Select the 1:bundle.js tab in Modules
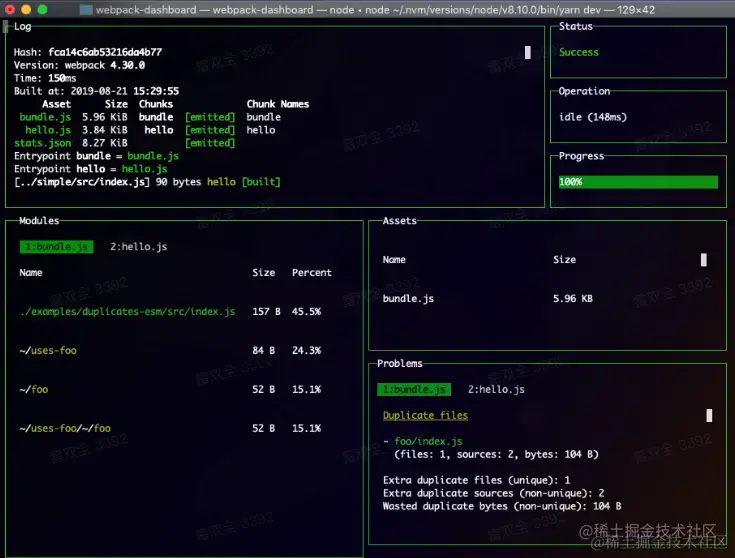Viewport: 735px width, 558px height. click(x=56, y=247)
